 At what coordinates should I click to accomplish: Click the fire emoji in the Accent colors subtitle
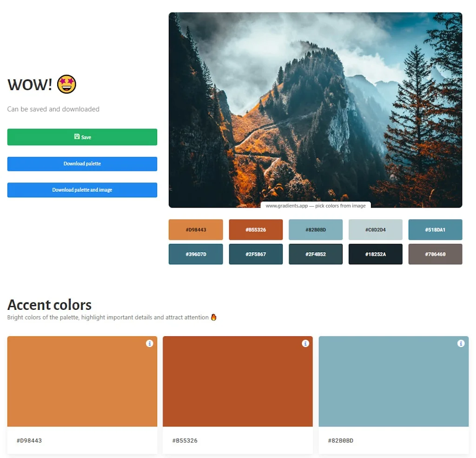(213, 317)
